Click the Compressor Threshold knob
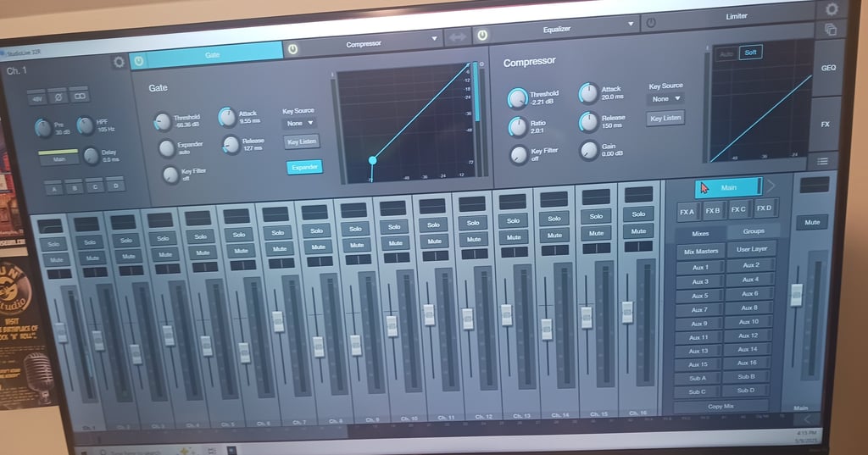Image resolution: width=868 pixels, height=455 pixels. coord(518,98)
